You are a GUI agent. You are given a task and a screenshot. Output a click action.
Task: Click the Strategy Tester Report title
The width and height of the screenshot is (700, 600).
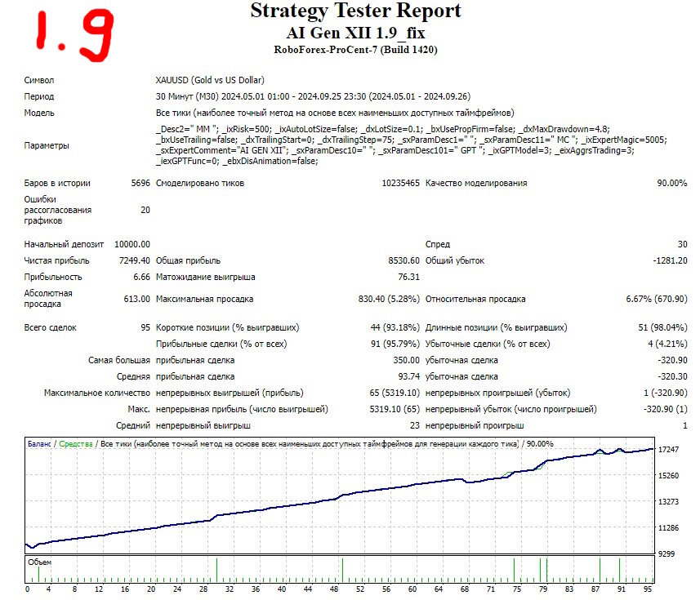(355, 11)
